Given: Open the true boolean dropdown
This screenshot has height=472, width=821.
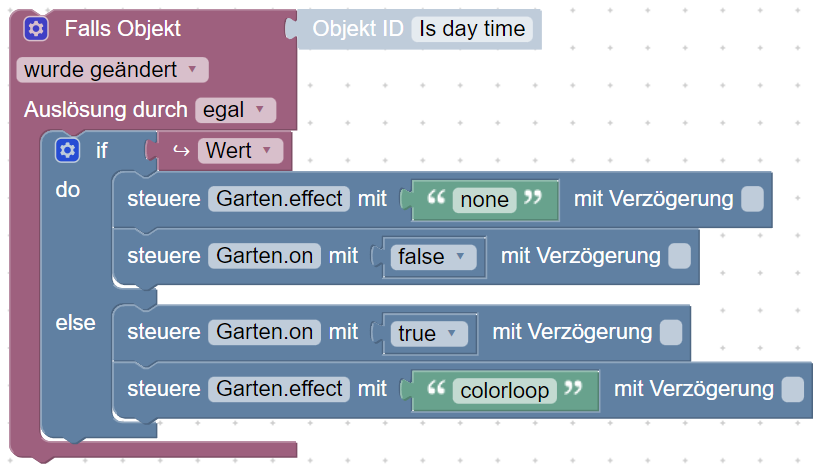Looking at the screenshot, I should [427, 332].
